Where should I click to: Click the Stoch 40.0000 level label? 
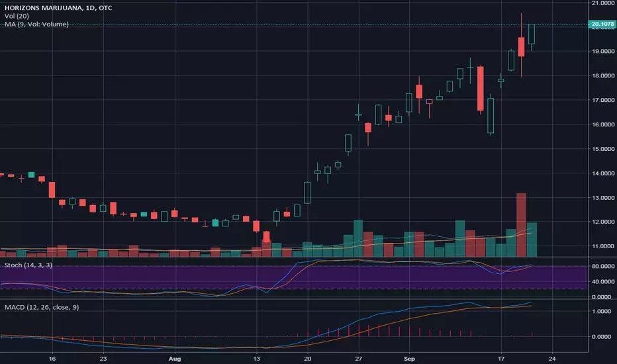point(603,282)
